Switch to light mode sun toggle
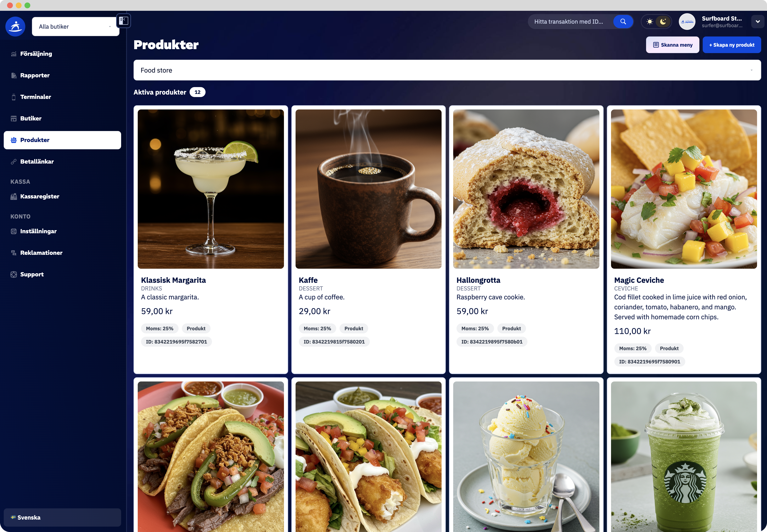Viewport: 767px width, 532px height. (650, 22)
